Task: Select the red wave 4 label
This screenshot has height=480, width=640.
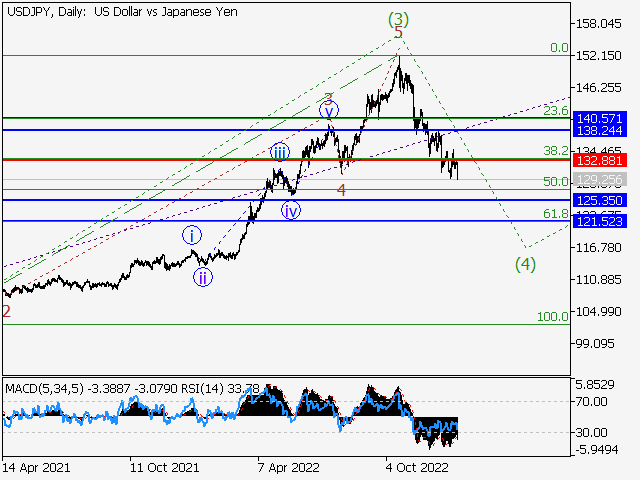Action: tap(341, 190)
